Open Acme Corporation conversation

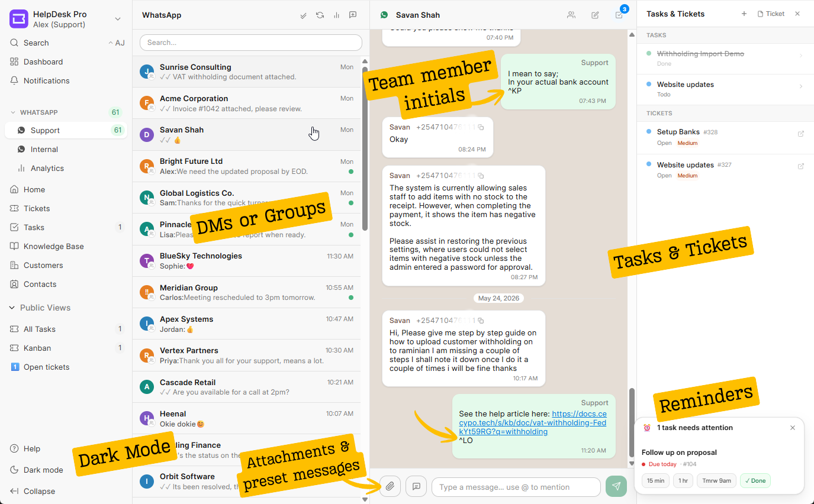(246, 104)
